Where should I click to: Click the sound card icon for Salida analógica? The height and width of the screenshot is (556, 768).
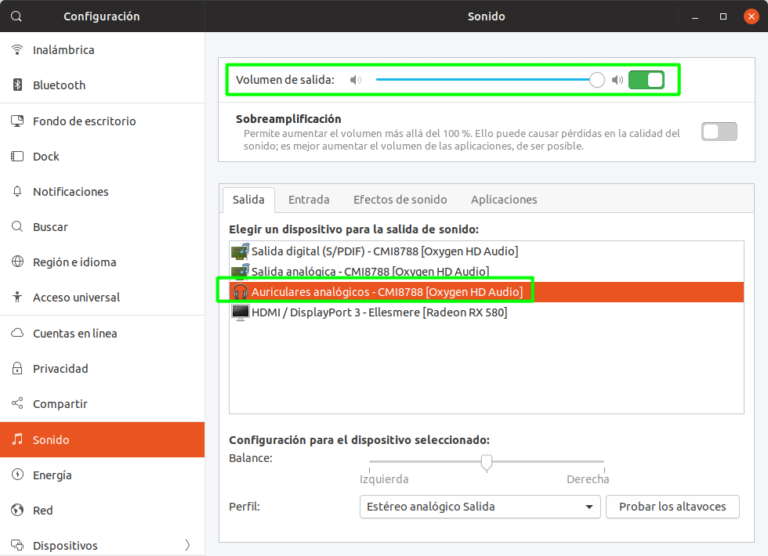click(240, 271)
